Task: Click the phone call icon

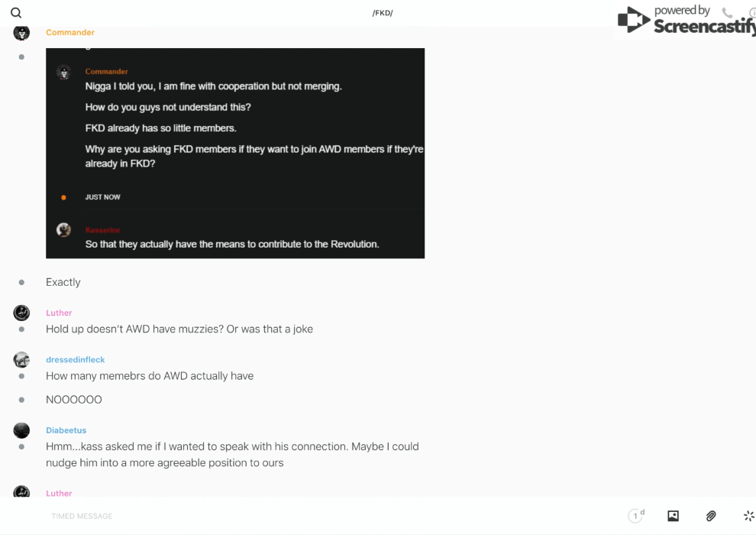Action: tap(727, 13)
